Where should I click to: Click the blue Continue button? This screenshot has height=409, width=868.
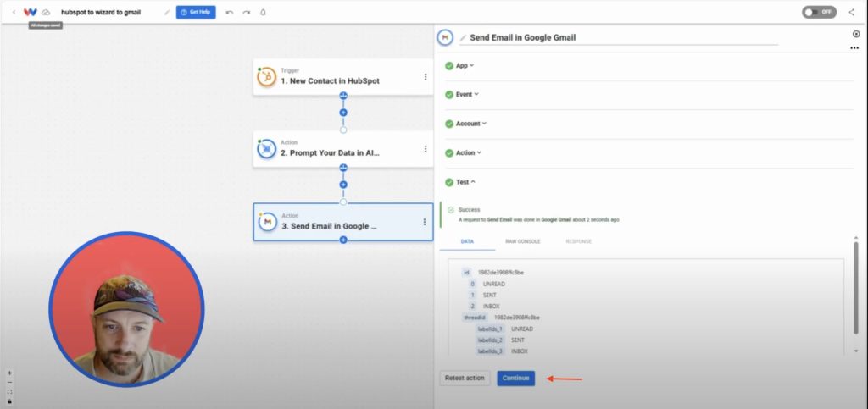point(516,378)
